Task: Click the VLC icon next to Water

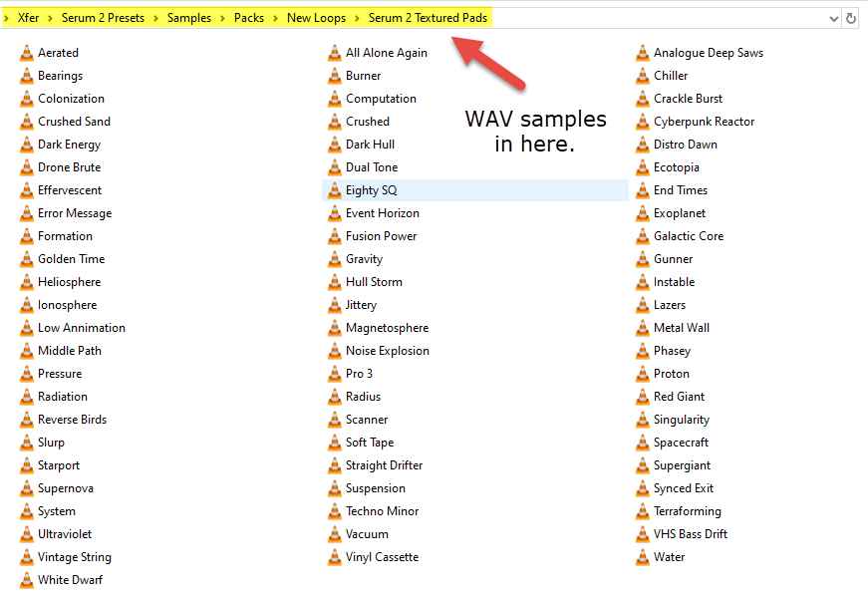Action: tap(643, 557)
